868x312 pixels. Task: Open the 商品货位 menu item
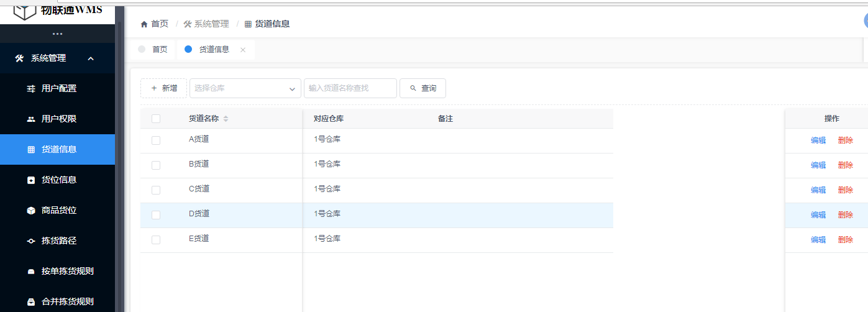(x=57, y=211)
